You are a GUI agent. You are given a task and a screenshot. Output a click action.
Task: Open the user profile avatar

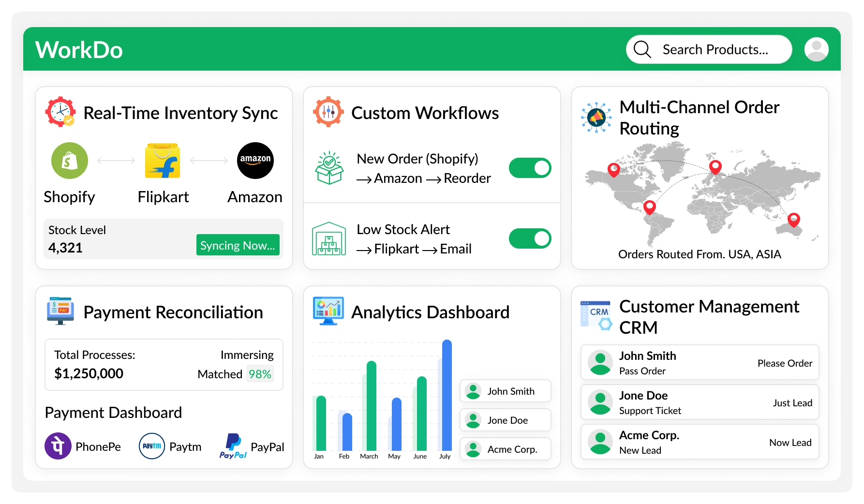click(x=816, y=49)
